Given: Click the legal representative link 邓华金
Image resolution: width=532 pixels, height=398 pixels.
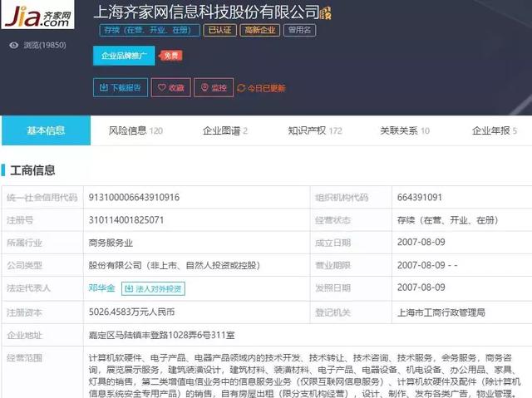Looking at the screenshot, I should [101, 288].
